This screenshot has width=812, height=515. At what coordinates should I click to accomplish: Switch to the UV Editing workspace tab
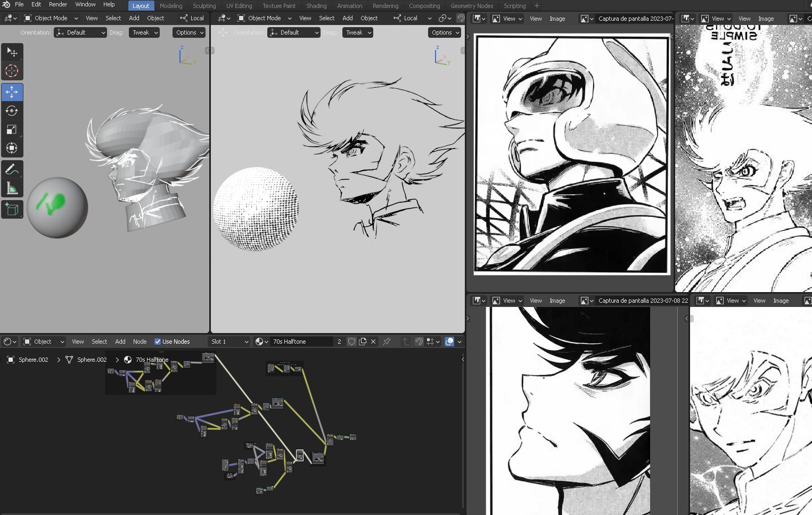click(239, 6)
